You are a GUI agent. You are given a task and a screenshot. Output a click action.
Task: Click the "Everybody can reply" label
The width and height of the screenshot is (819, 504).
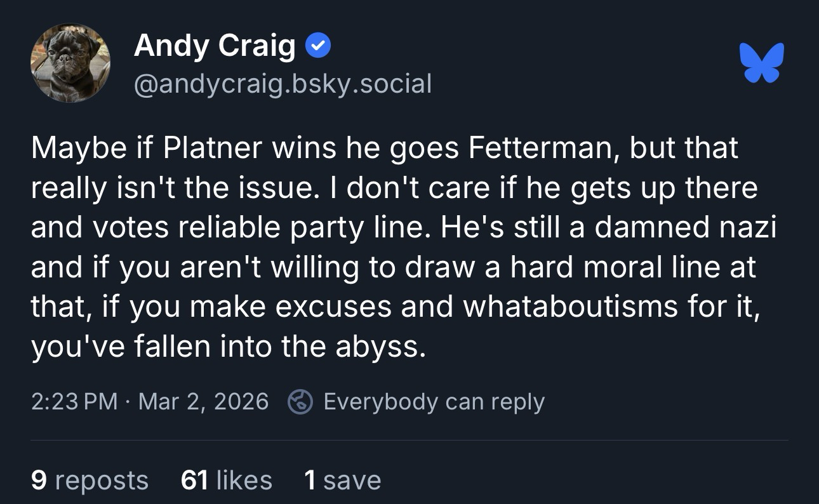434,402
